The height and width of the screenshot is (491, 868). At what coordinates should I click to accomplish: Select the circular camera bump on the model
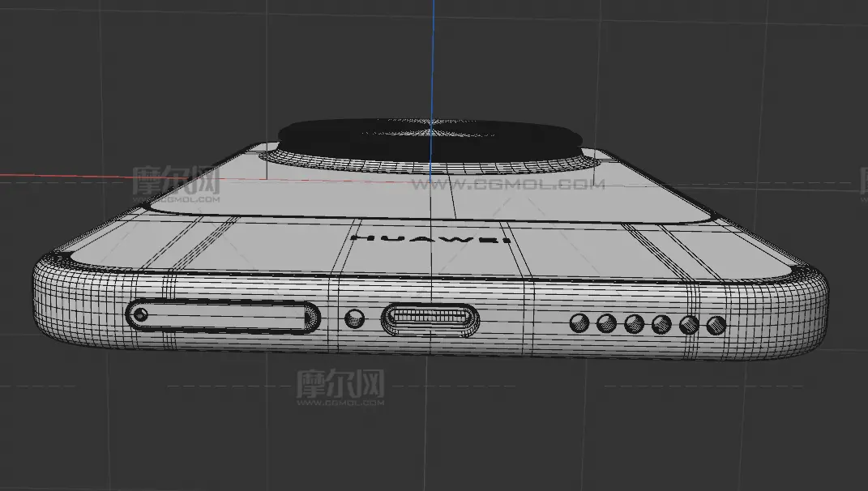430,145
